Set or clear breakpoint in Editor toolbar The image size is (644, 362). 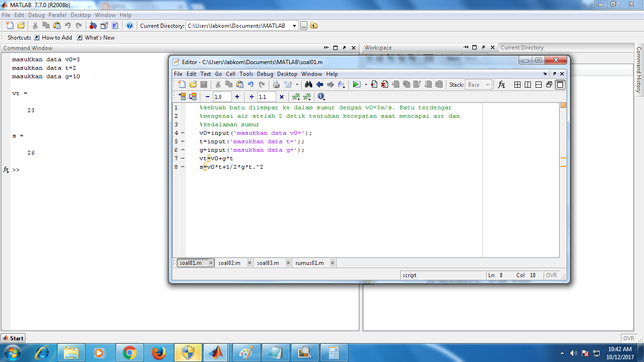[x=374, y=84]
